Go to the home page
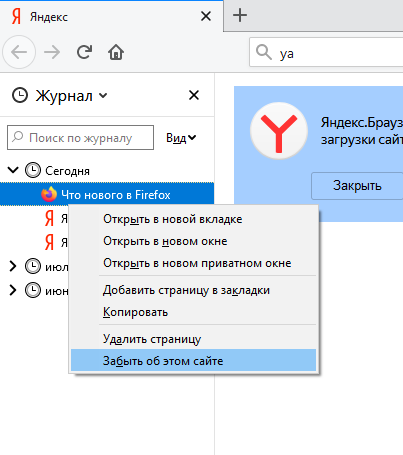 tap(116, 52)
